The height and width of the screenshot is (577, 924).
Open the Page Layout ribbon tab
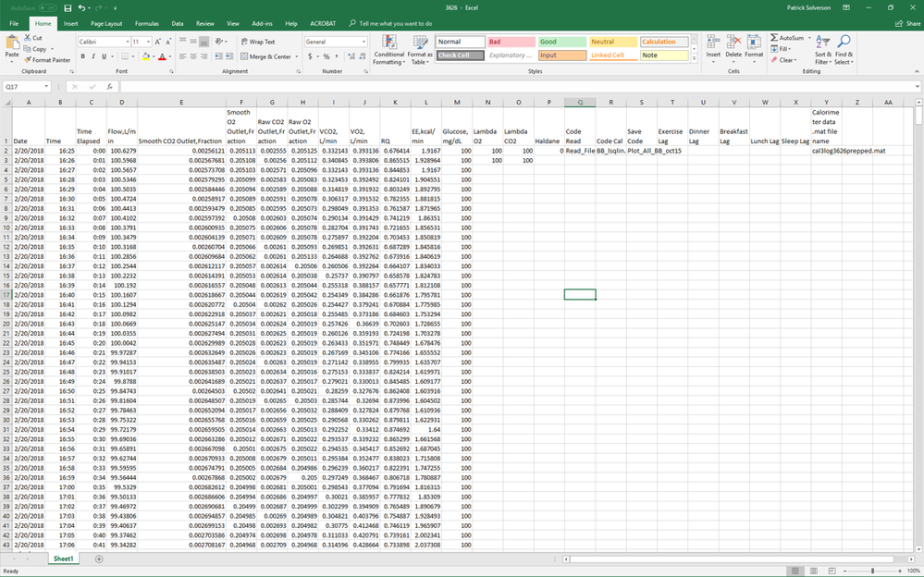[x=107, y=23]
